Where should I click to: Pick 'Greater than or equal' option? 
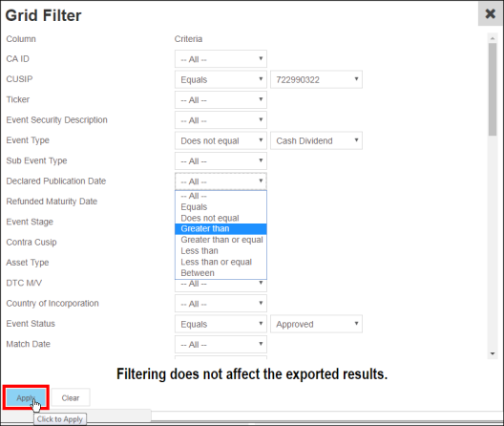point(220,240)
